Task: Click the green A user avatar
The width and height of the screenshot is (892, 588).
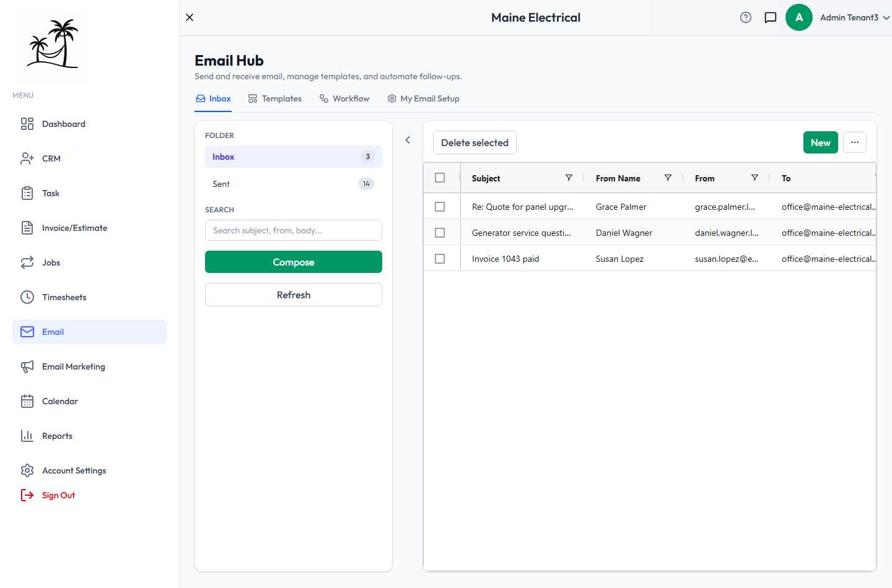Action: pyautogui.click(x=799, y=17)
